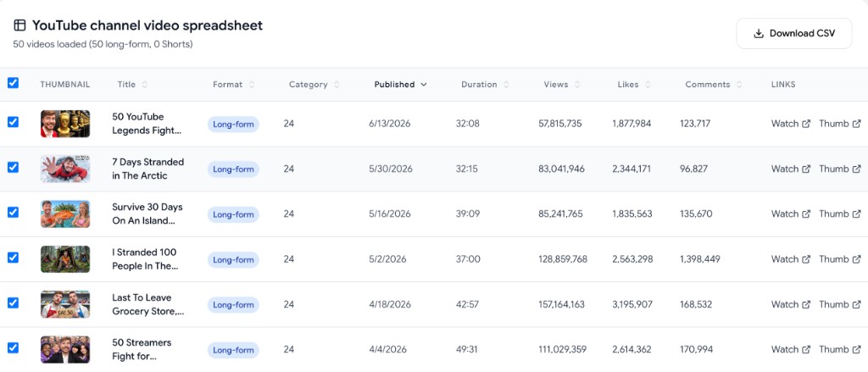The image size is (868, 372).
Task: Open Watch link for I Stranded 100 People
Action: pyautogui.click(x=791, y=259)
